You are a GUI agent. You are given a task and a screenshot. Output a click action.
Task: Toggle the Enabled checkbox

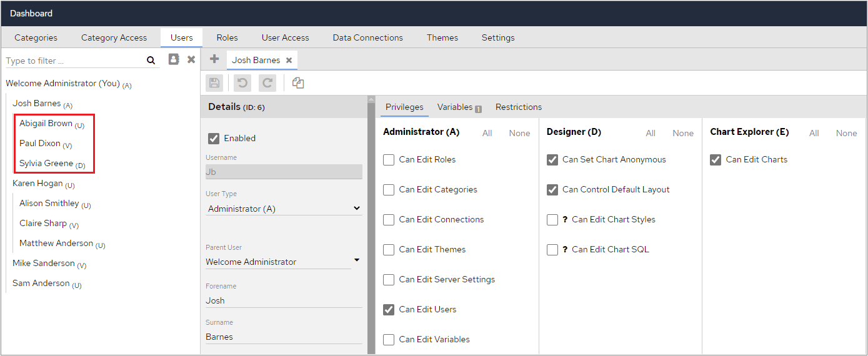pos(214,138)
